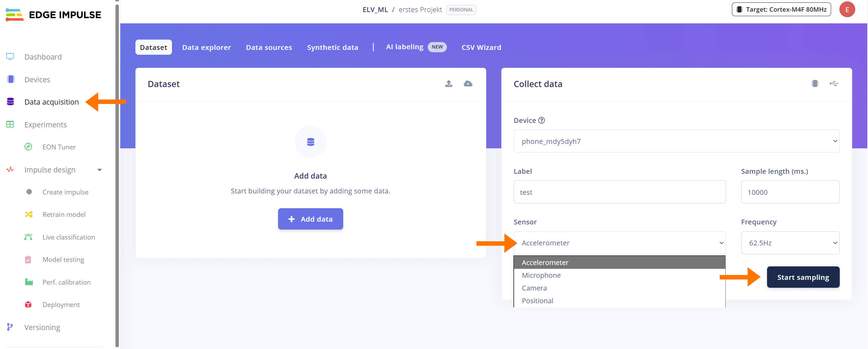Viewport: 868px width, 349px height.
Task: Click the Label input field
Action: pyautogui.click(x=620, y=192)
